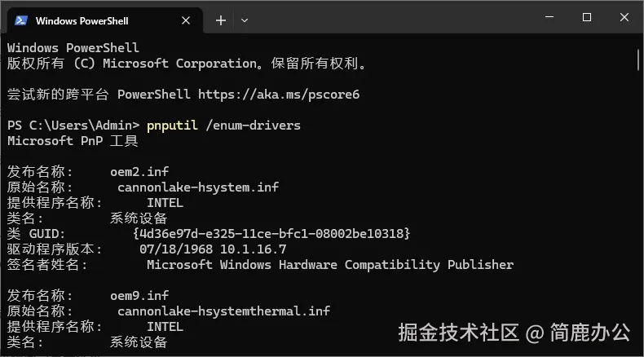Click the PowerShell icon in the tab
This screenshot has height=357, width=644.
pyautogui.click(x=22, y=20)
